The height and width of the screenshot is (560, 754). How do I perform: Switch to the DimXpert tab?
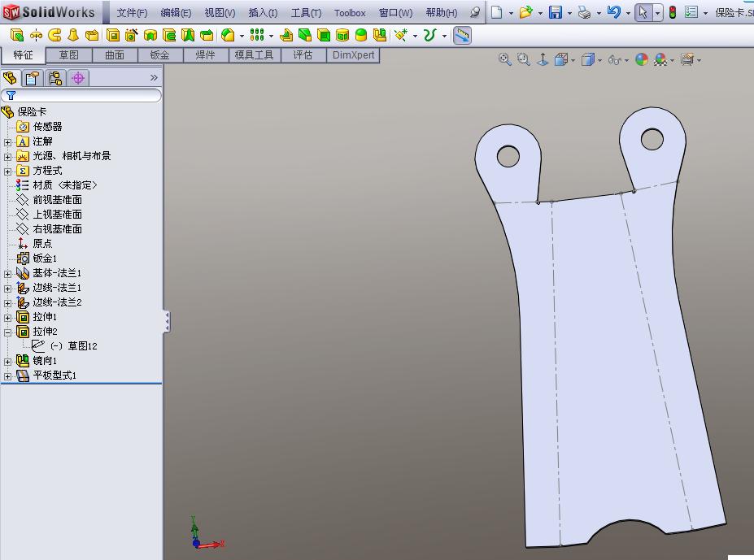(354, 55)
